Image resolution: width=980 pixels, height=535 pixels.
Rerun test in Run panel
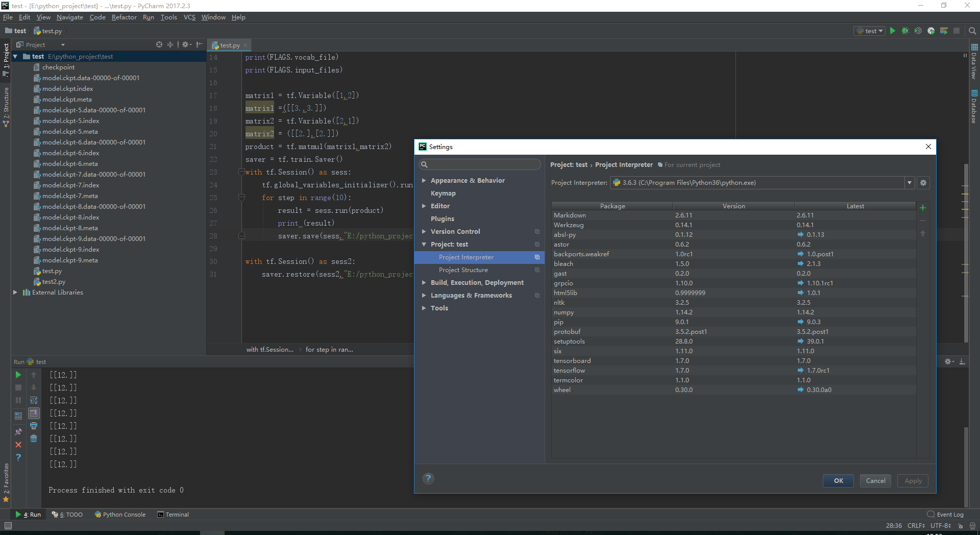(18, 375)
